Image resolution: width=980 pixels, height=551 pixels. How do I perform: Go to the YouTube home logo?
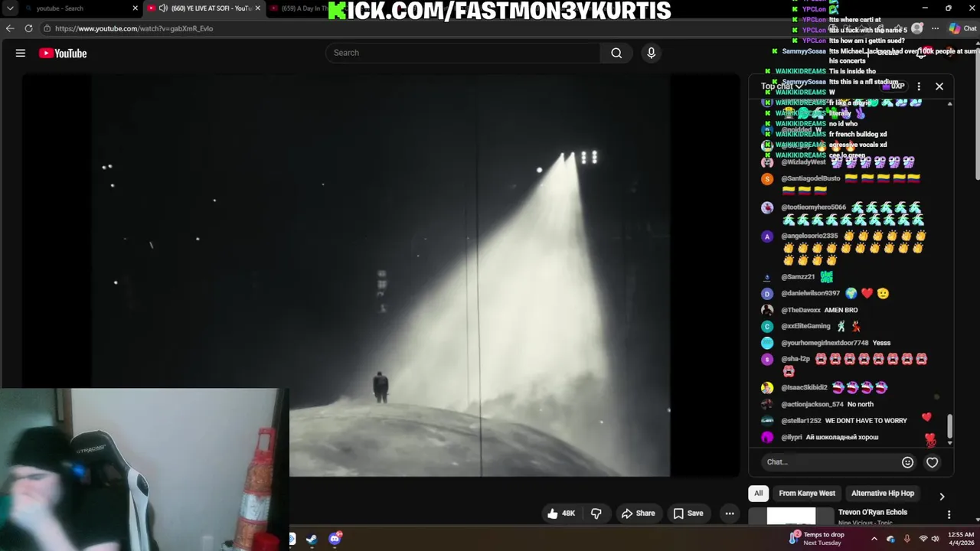63,53
